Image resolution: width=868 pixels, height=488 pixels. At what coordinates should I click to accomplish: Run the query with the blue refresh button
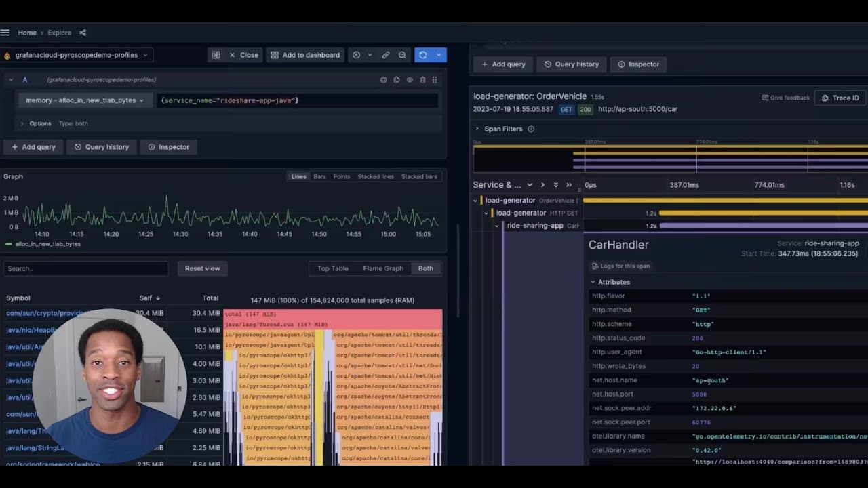tap(422, 55)
